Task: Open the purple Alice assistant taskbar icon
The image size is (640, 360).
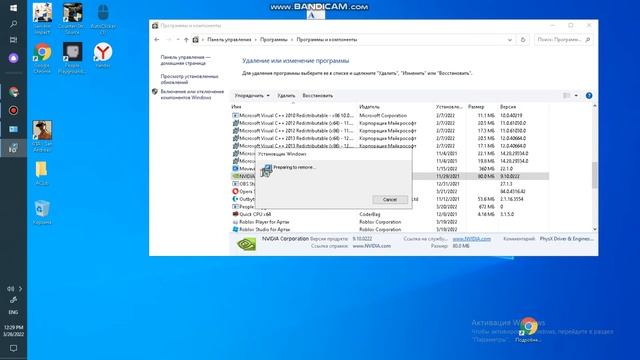Action: [x=13, y=58]
